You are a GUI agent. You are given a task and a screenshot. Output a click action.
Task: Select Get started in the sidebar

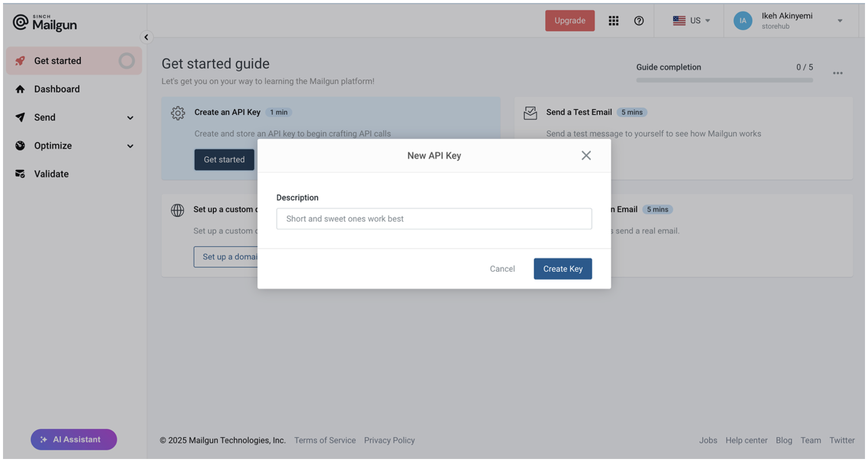(74, 61)
